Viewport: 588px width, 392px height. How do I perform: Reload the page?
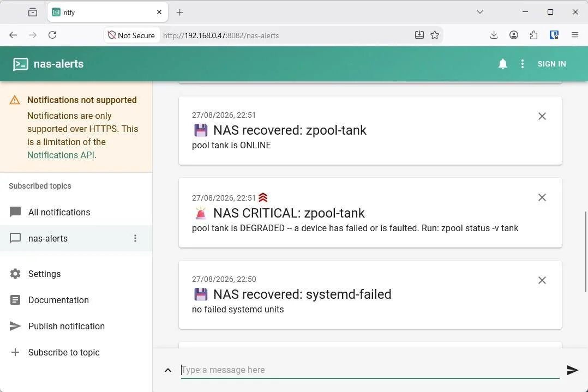click(x=52, y=35)
